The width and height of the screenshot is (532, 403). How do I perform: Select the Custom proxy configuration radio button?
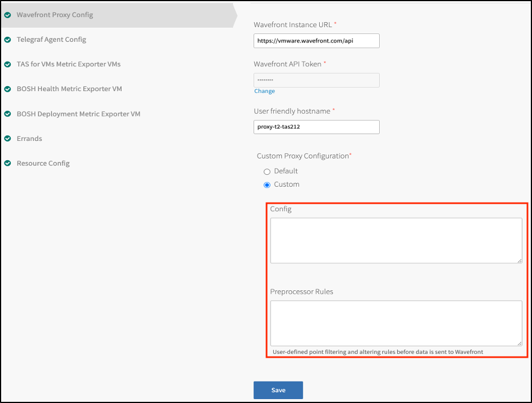pos(267,185)
